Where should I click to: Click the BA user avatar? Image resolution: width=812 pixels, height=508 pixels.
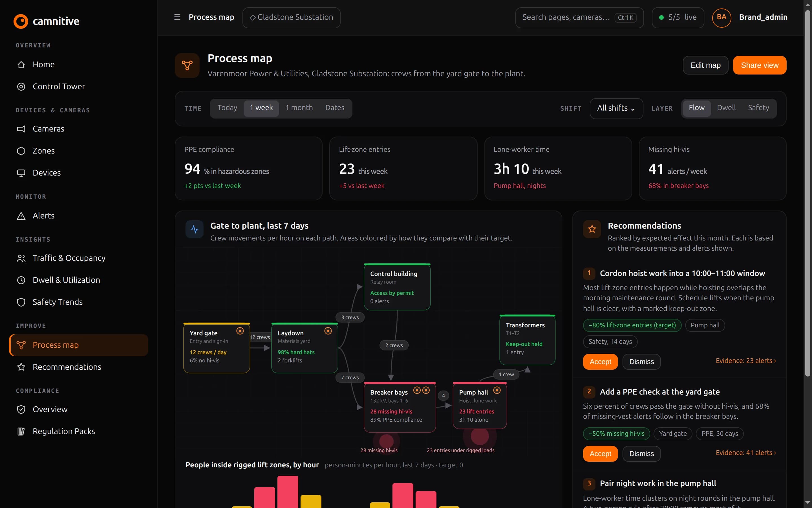(x=721, y=17)
